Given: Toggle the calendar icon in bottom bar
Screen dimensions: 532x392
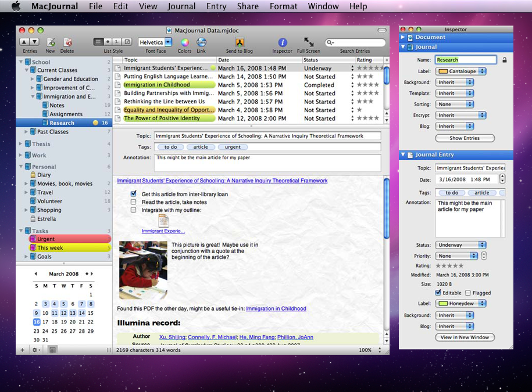Looking at the screenshot, I should [x=52, y=350].
